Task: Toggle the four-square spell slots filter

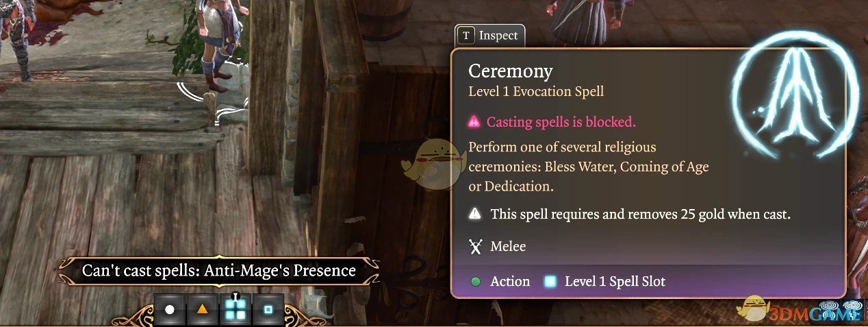Action: point(235,310)
